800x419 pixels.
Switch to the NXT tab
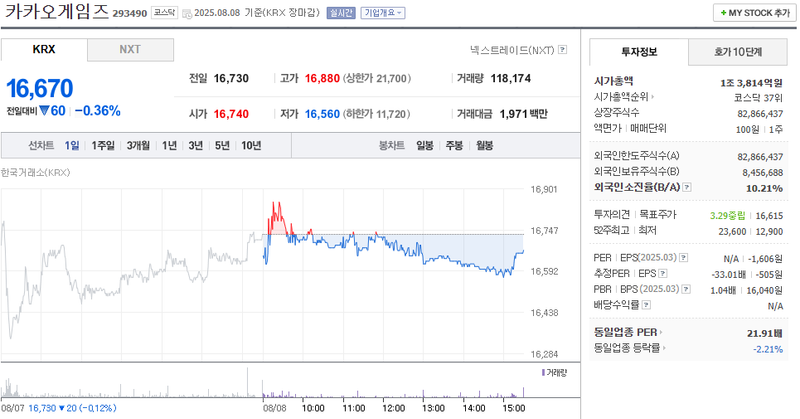130,50
